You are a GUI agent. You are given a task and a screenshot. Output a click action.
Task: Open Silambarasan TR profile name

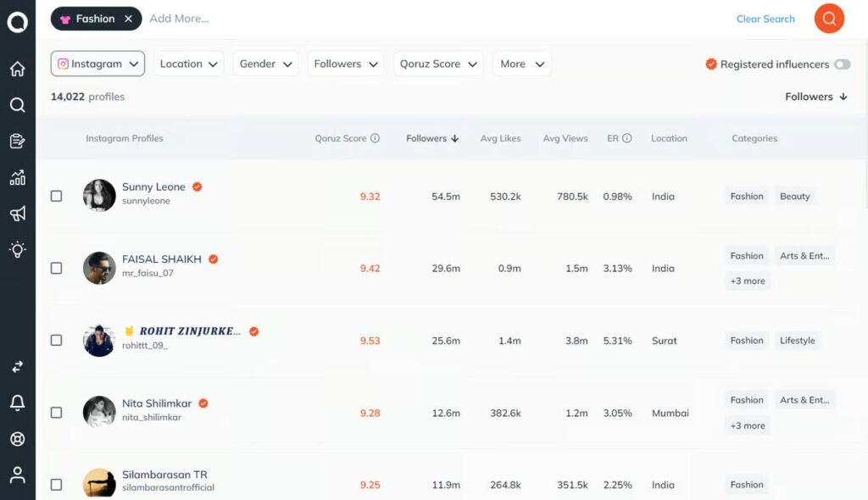pos(164,475)
